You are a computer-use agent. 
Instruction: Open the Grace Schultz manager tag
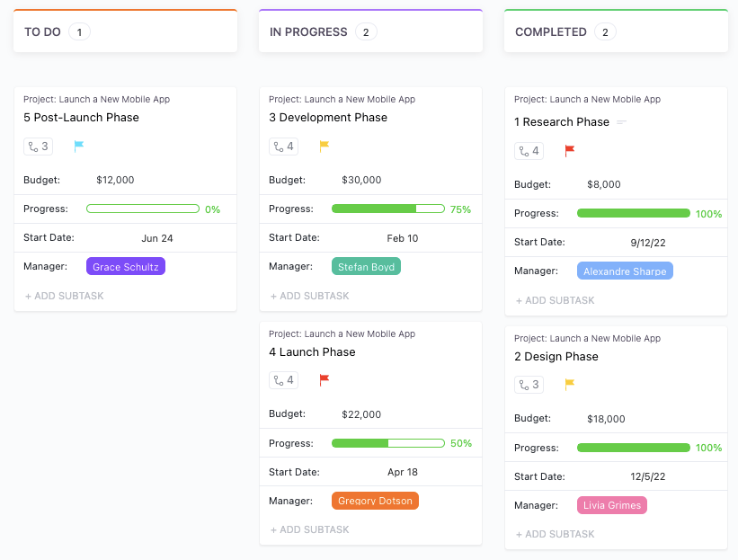pos(126,267)
